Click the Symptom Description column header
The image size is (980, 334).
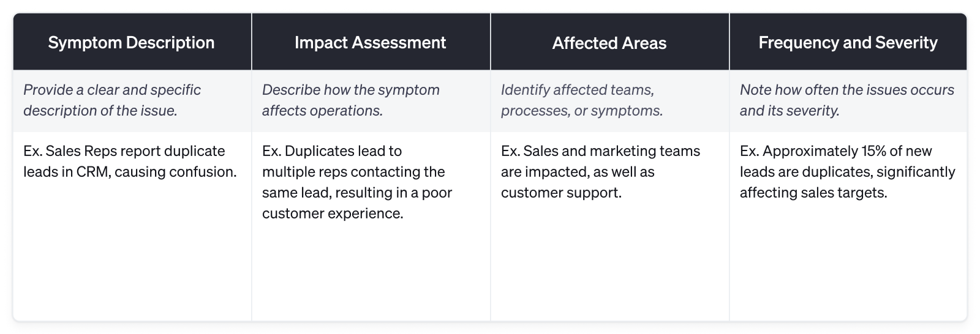pyautogui.click(x=132, y=42)
